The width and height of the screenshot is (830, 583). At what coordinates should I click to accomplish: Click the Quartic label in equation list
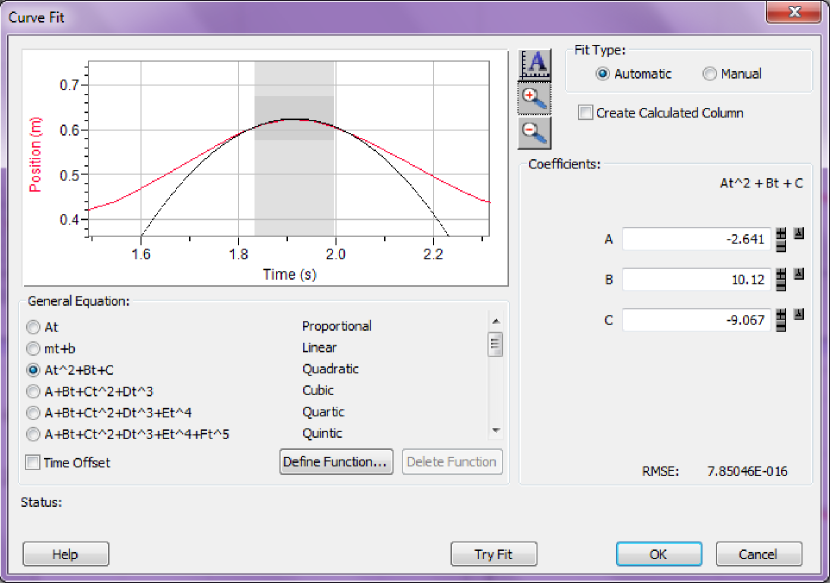click(x=323, y=412)
